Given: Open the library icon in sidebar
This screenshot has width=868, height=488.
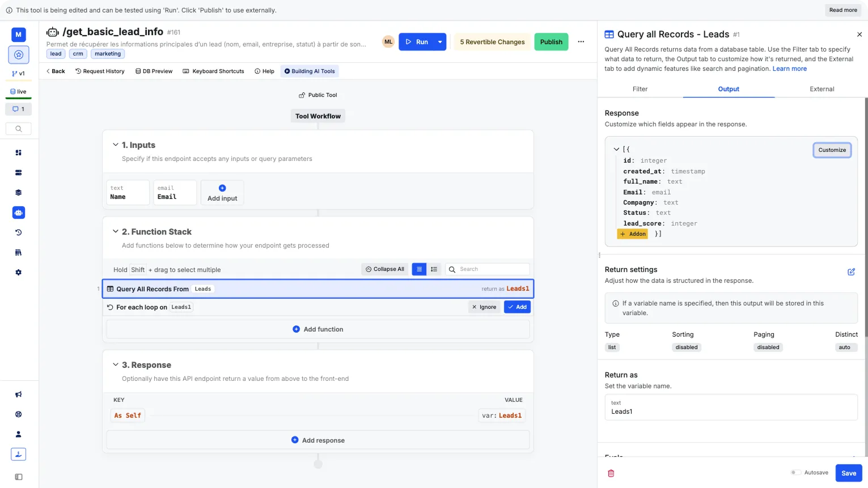Looking at the screenshot, I should pyautogui.click(x=19, y=252).
